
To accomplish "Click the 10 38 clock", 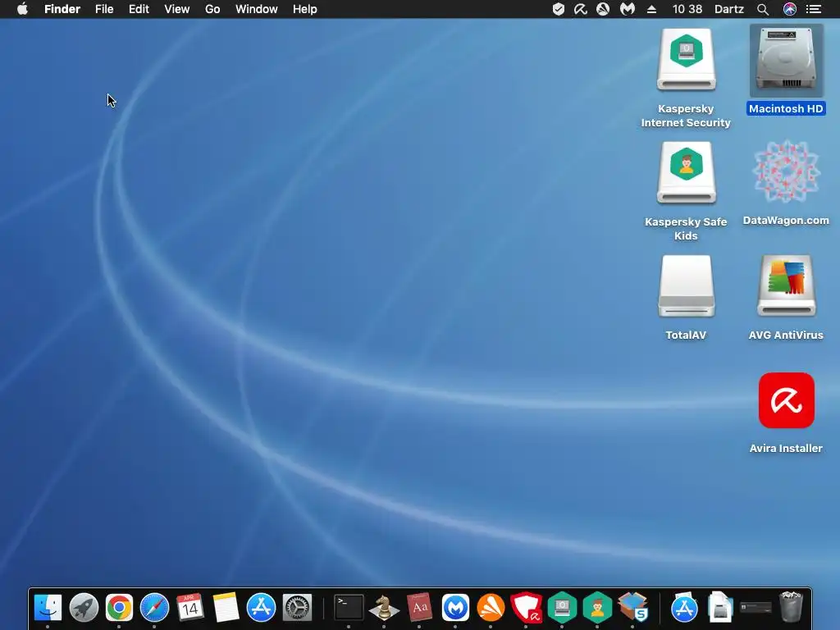I will click(x=687, y=9).
